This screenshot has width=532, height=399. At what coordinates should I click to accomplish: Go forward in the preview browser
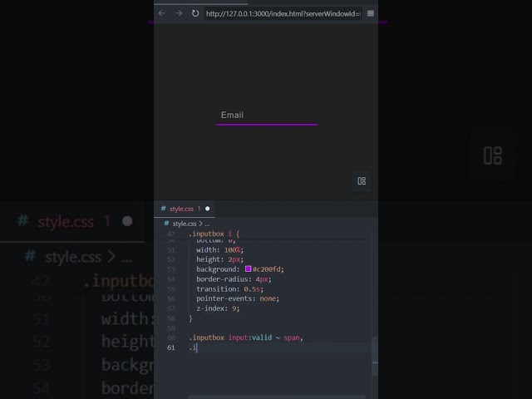(179, 13)
